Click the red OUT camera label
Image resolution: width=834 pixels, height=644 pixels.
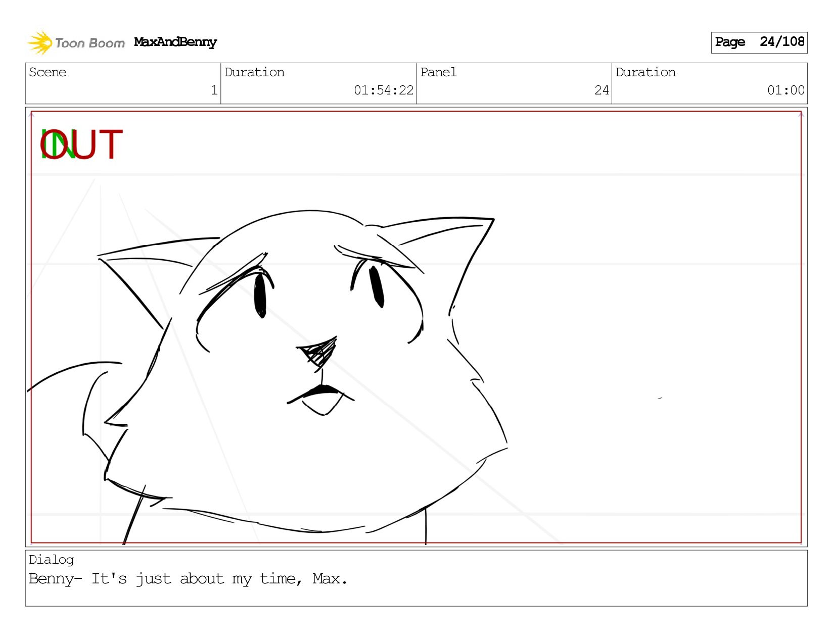pos(81,145)
